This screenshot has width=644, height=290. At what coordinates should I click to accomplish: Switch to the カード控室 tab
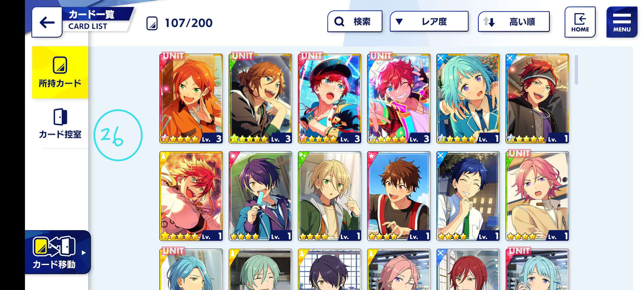60,124
